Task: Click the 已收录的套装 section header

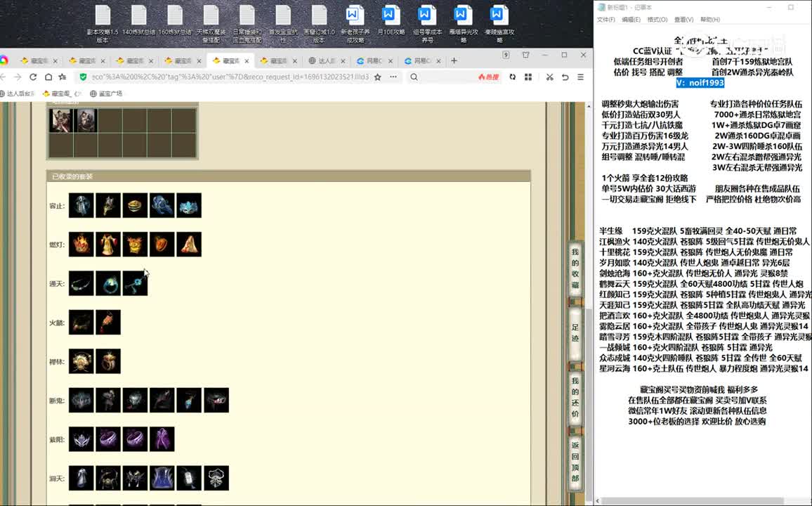Action: (x=289, y=176)
